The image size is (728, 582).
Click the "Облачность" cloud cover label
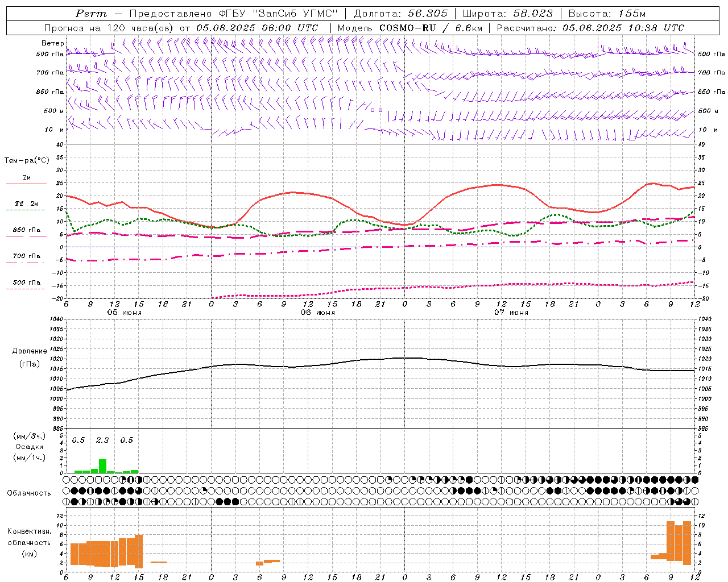pyautogui.click(x=29, y=493)
